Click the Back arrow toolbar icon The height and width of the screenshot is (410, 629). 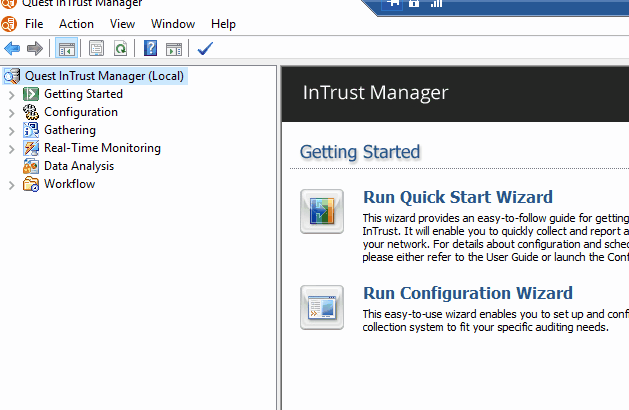12,49
